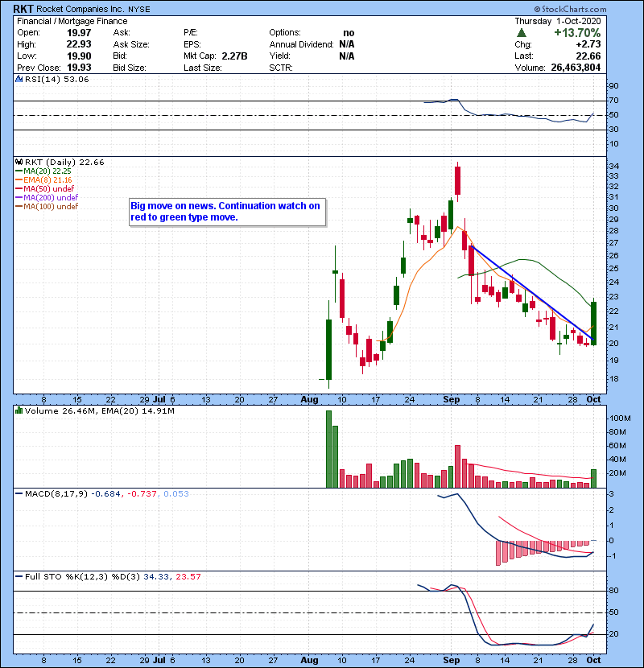Viewport: 644px width, 668px height.
Task: Click the latest tall green candle on Oct 1
Action: [594, 324]
